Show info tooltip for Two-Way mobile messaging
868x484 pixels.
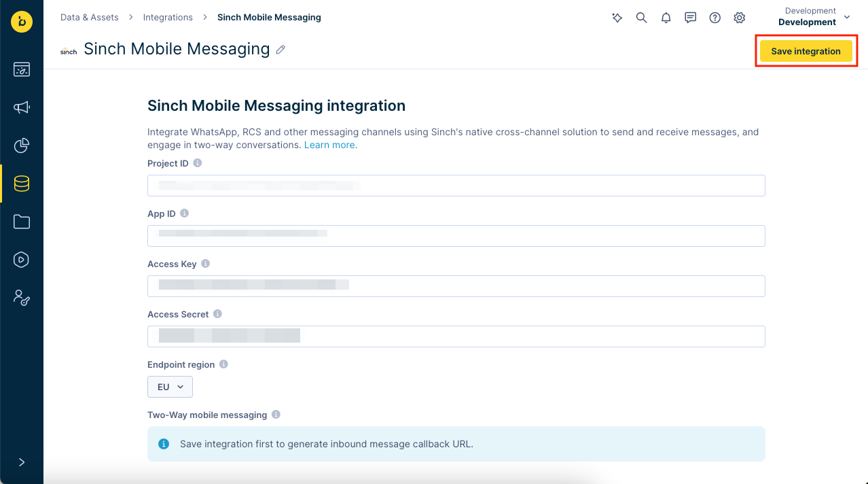276,415
